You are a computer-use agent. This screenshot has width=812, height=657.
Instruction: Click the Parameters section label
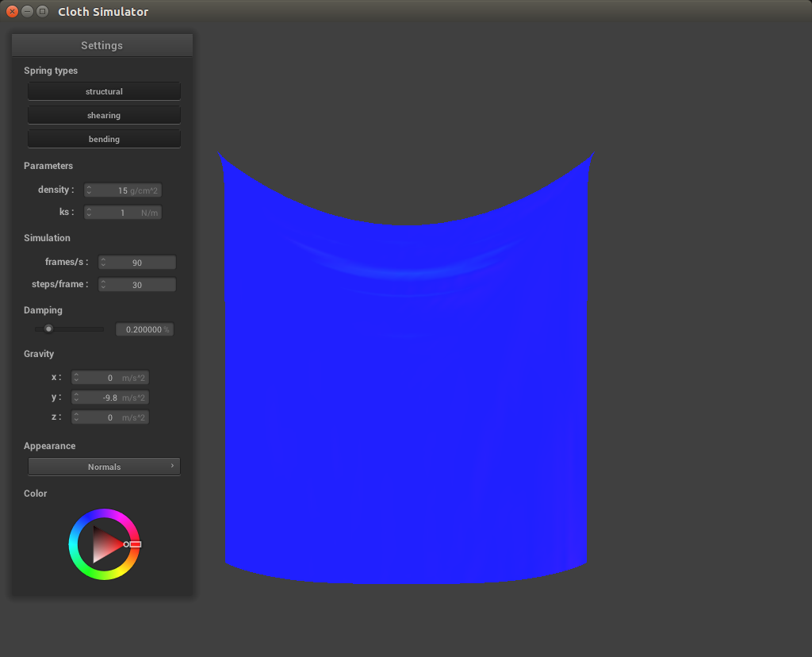(x=48, y=166)
